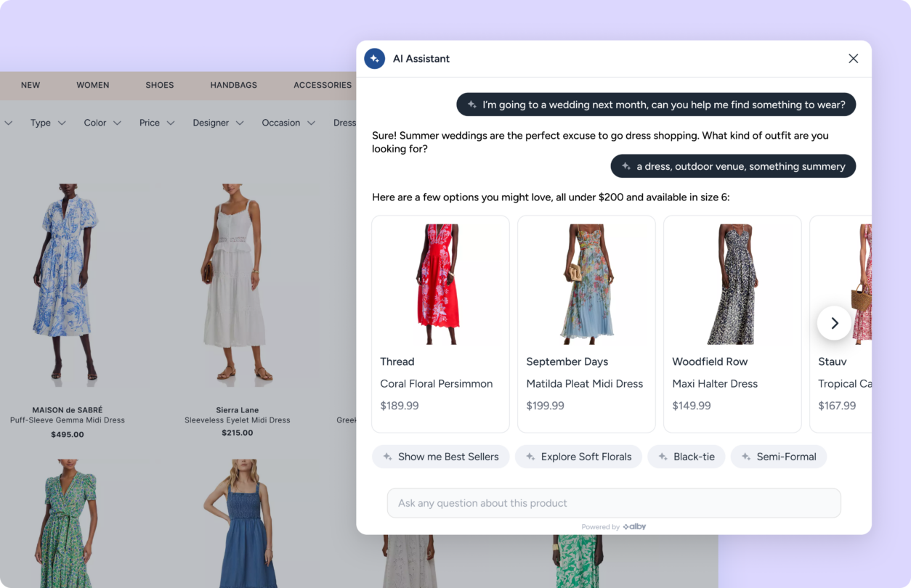Select the HANDBAGS menu
The height and width of the screenshot is (588, 911).
[234, 85]
